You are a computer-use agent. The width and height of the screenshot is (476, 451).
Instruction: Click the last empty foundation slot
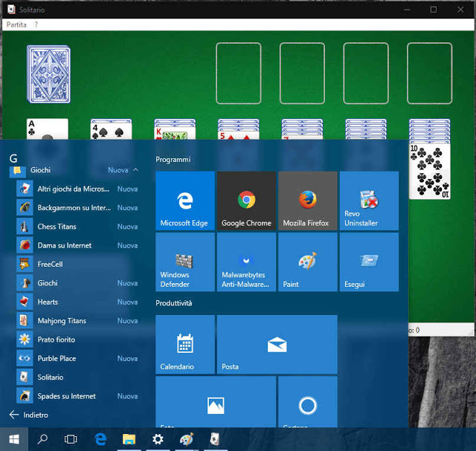click(x=430, y=74)
